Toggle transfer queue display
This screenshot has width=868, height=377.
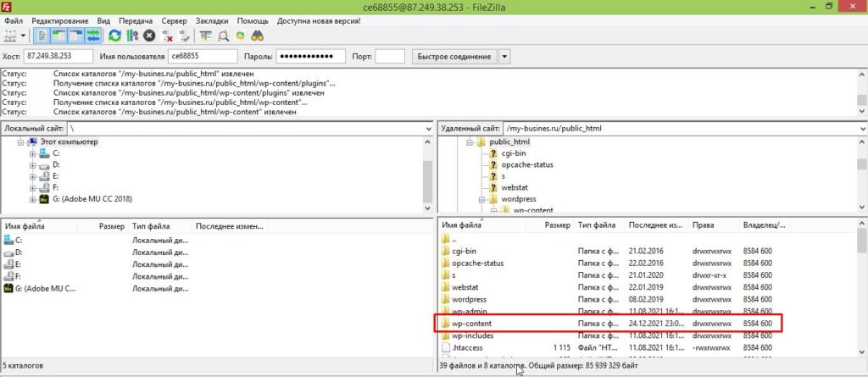pyautogui.click(x=92, y=36)
